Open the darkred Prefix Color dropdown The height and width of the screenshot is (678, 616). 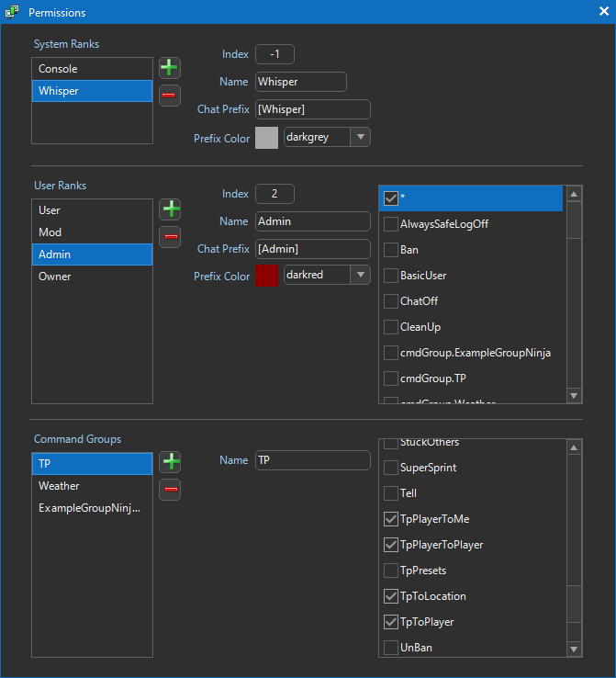coord(361,275)
